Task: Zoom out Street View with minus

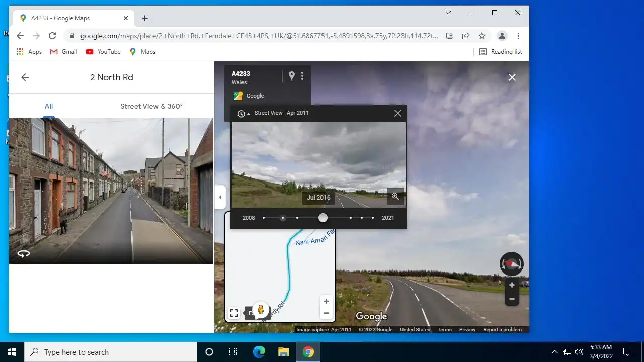Action: 512,299
